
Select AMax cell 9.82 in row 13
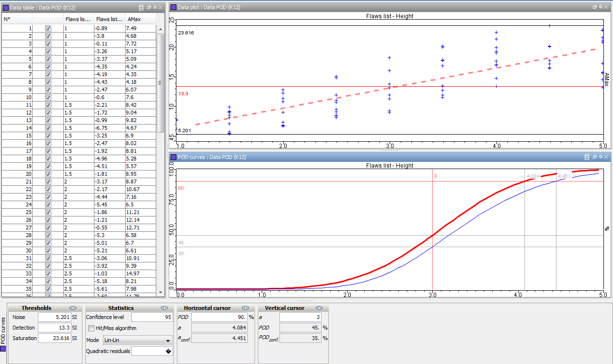click(x=140, y=120)
